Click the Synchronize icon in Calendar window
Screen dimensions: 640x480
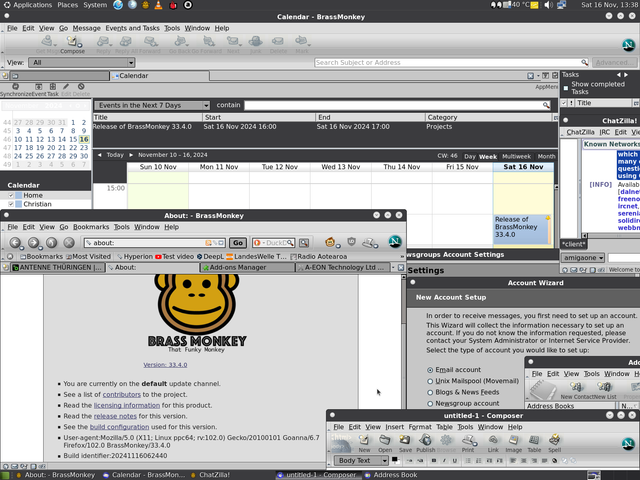pos(16,87)
